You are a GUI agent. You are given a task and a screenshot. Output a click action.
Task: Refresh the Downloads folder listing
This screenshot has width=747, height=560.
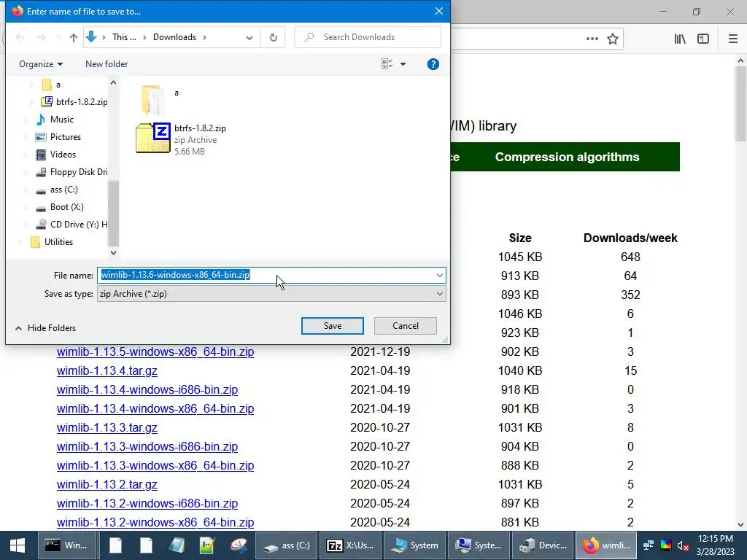(274, 37)
